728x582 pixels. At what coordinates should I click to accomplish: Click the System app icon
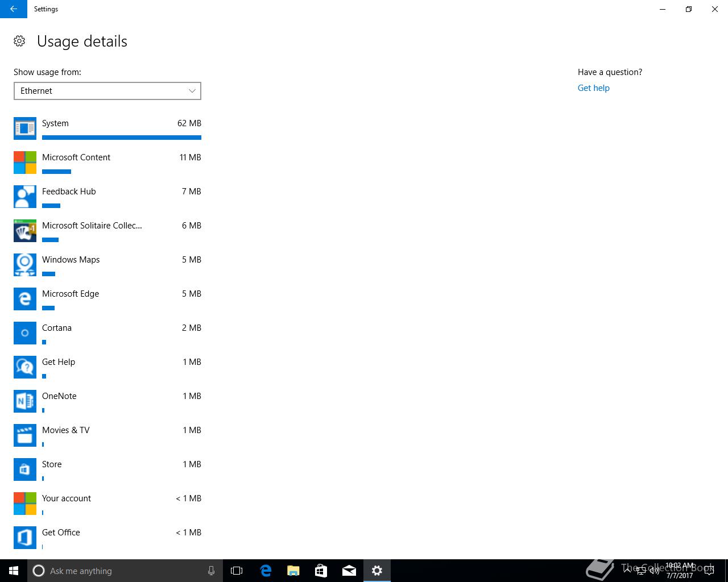25,128
